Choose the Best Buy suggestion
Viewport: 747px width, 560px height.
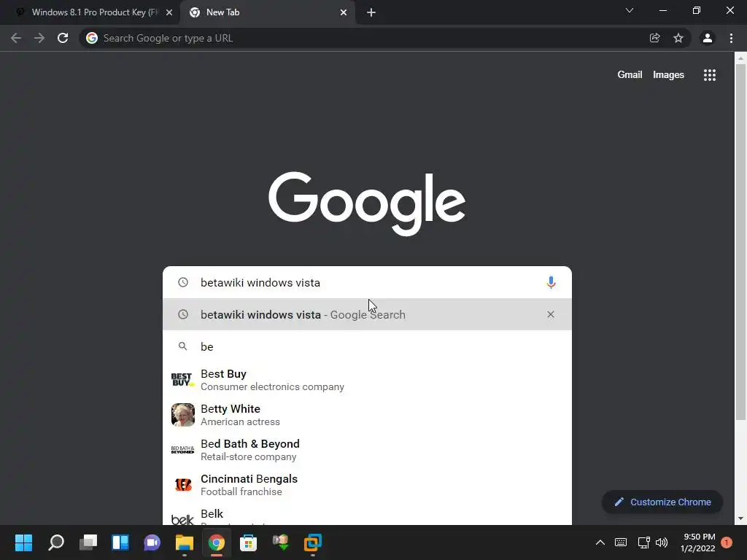(367, 379)
